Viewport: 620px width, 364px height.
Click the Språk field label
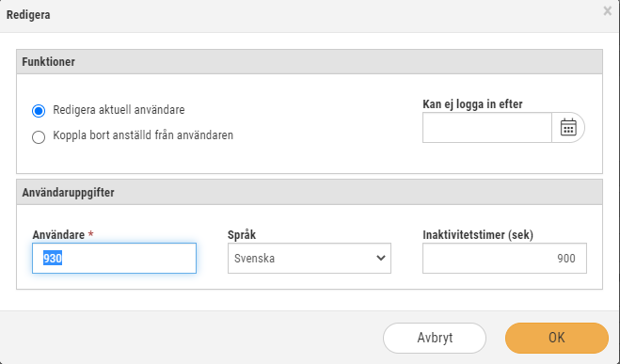click(x=242, y=235)
